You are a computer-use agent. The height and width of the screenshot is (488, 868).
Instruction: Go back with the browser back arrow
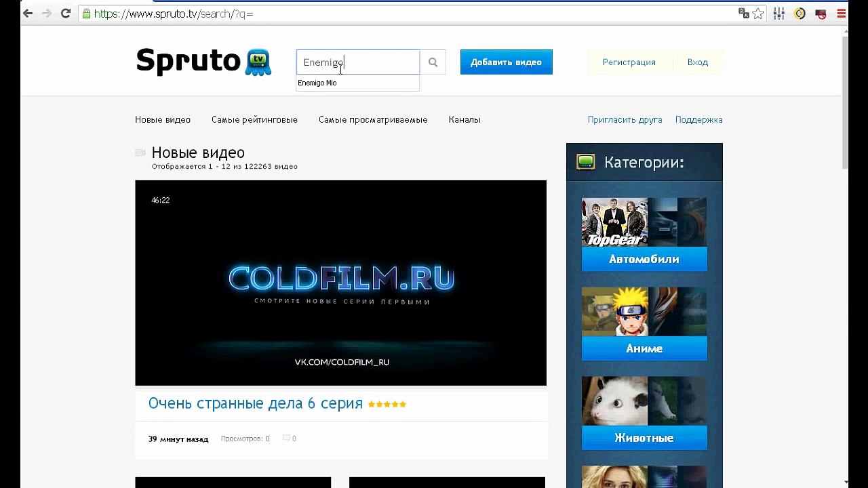[x=28, y=14]
